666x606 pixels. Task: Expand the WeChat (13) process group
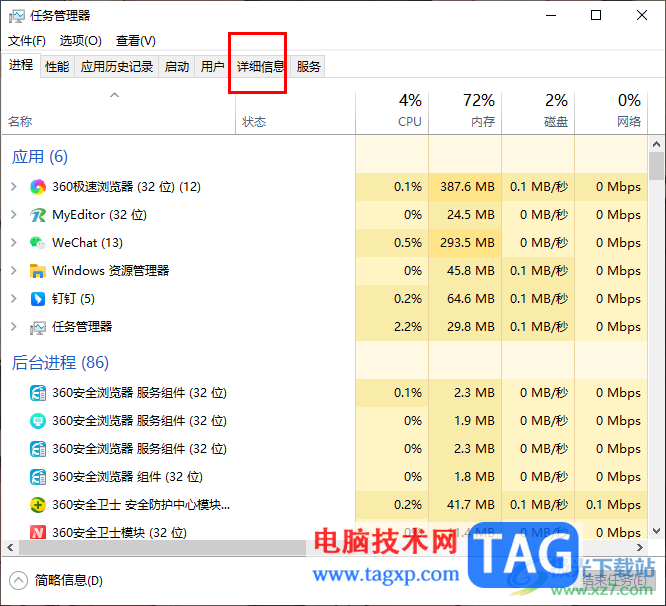click(14, 242)
